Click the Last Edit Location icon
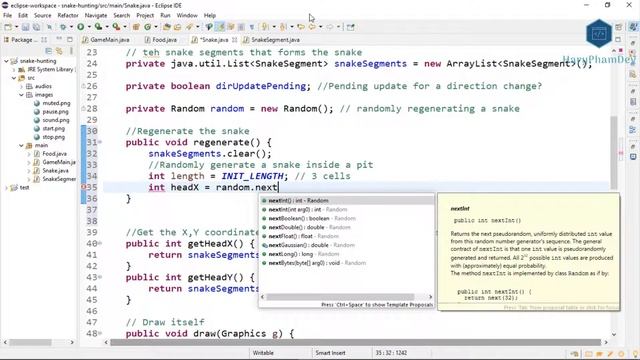The width and height of the screenshot is (640, 360). [301, 27]
